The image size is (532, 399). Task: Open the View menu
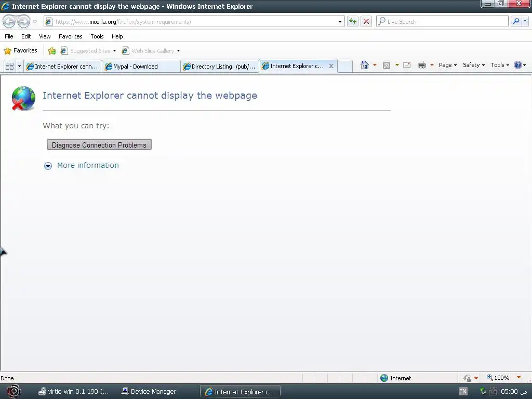point(45,36)
